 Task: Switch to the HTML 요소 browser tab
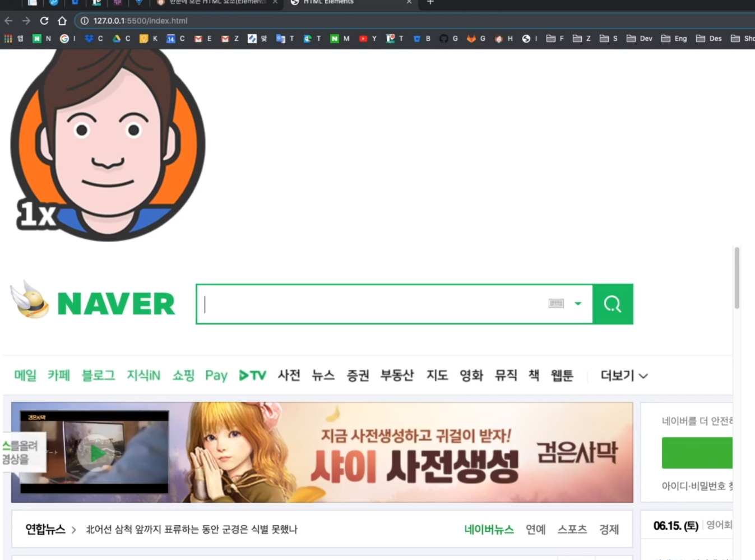coord(217,2)
